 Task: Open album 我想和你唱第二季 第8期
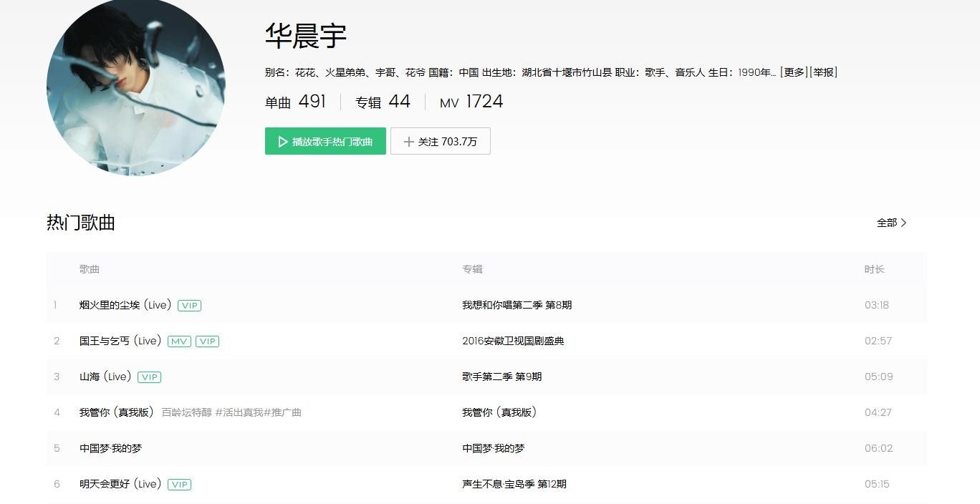[x=517, y=305]
